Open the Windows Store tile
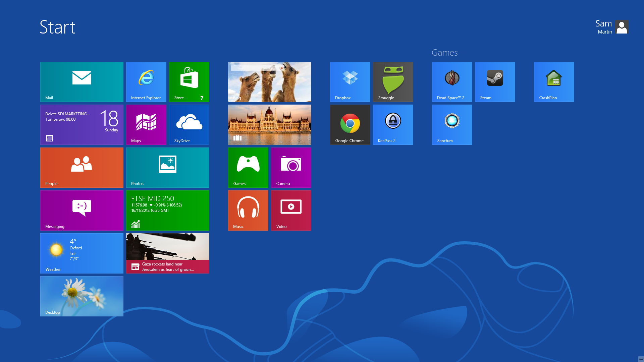The width and height of the screenshot is (644, 362). click(189, 81)
